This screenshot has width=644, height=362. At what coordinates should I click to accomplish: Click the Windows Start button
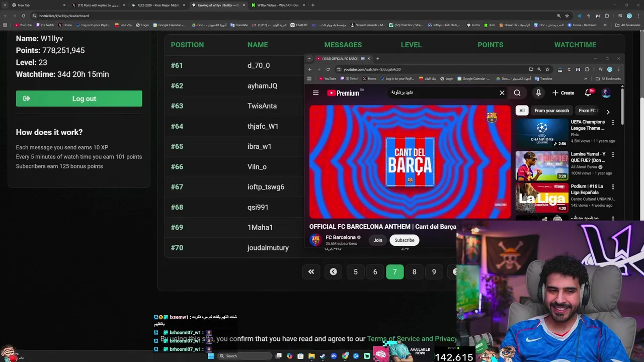211,356
